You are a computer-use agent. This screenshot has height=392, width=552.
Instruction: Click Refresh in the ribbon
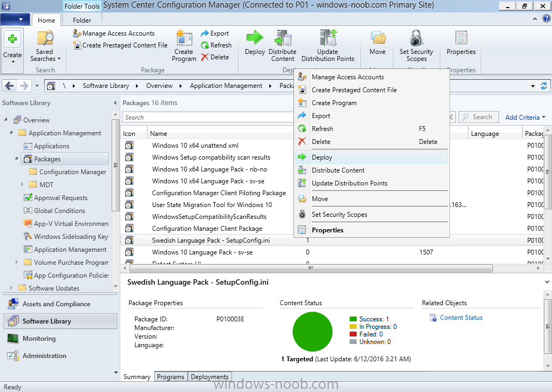pyautogui.click(x=216, y=45)
